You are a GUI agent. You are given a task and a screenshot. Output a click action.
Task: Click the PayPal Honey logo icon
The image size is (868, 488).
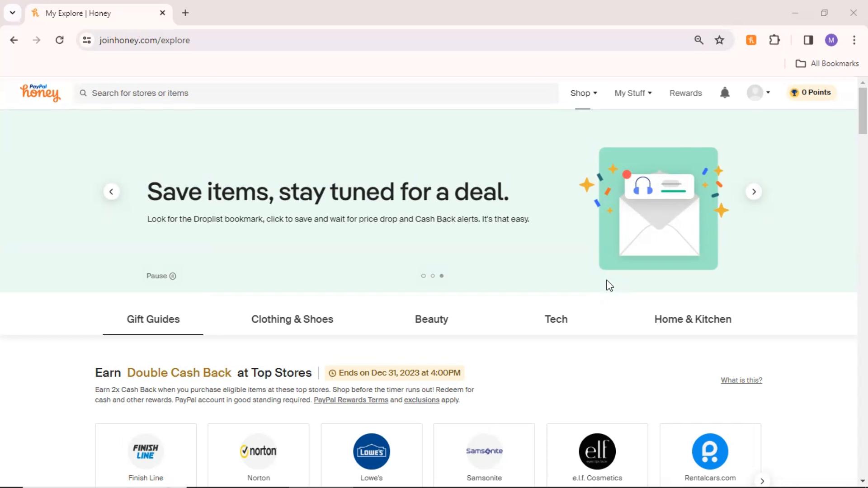[40, 93]
